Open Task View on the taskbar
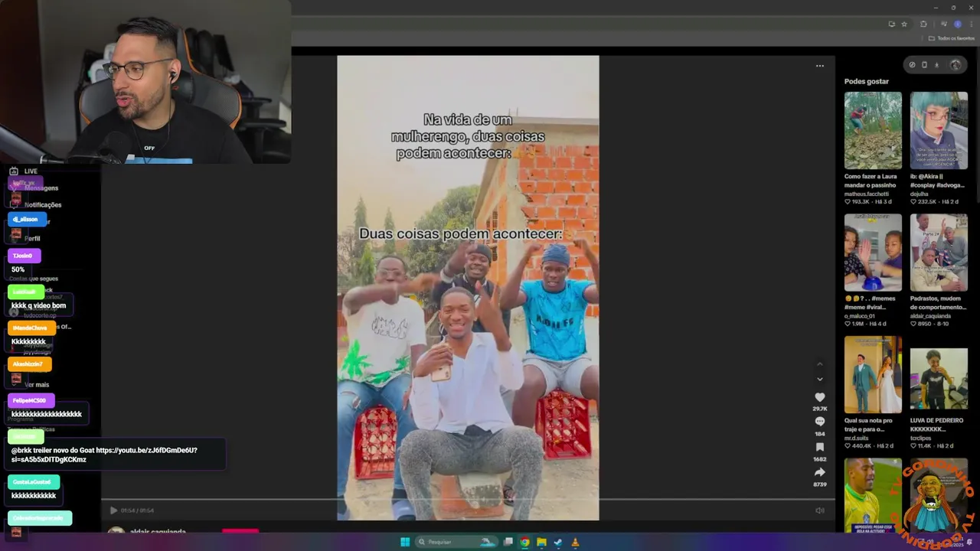Screen dimensions: 980x551 (x=508, y=542)
